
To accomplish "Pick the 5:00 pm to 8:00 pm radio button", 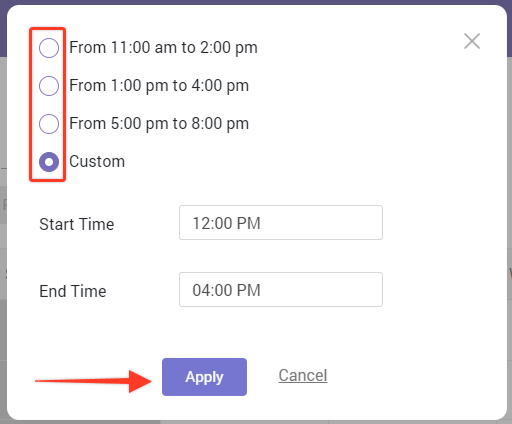I will (49, 124).
